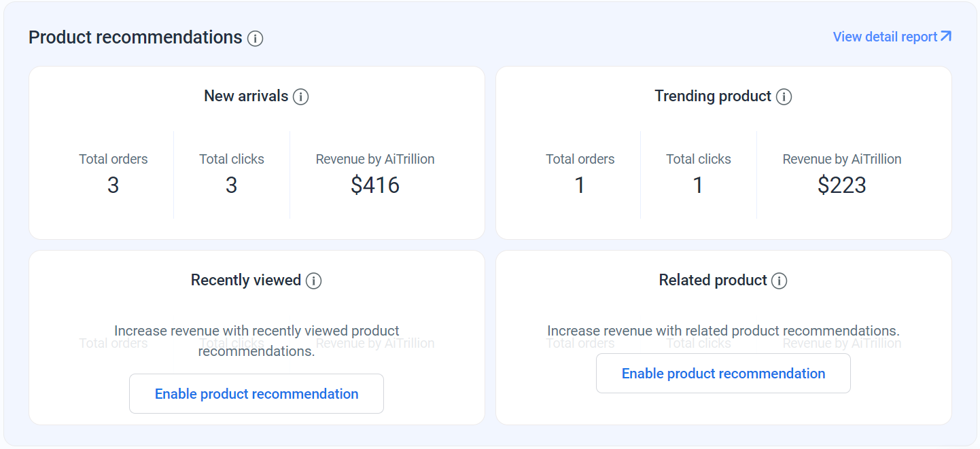Click the Related product card title
This screenshot has height=449, width=980.
(x=713, y=280)
